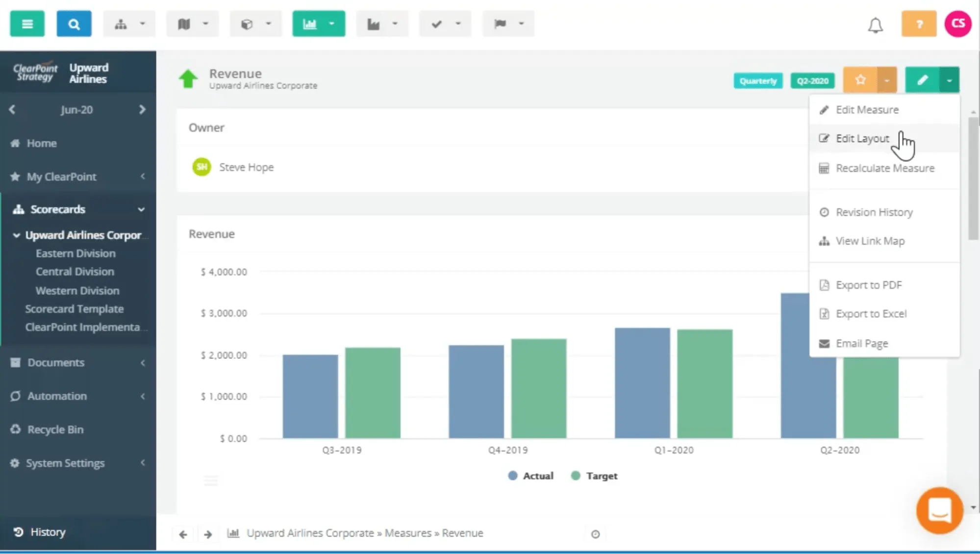The image size is (980, 554).
Task: Click the green pencil edit icon
Action: tap(922, 80)
